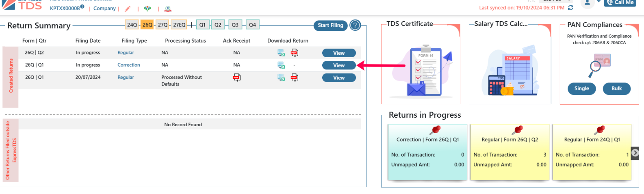Click the info badge next to KPTXX0000B
The height and width of the screenshot is (194, 644).
point(82,6)
